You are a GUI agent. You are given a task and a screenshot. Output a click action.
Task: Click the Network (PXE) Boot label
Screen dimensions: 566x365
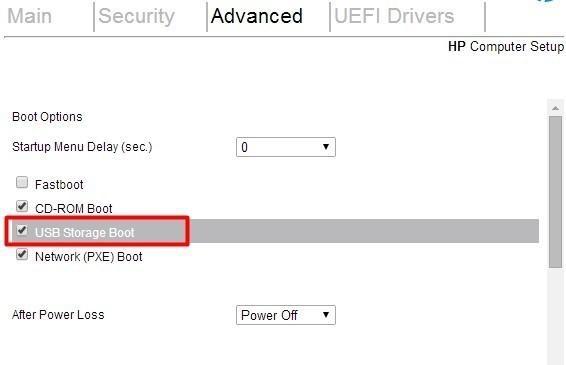tap(89, 257)
